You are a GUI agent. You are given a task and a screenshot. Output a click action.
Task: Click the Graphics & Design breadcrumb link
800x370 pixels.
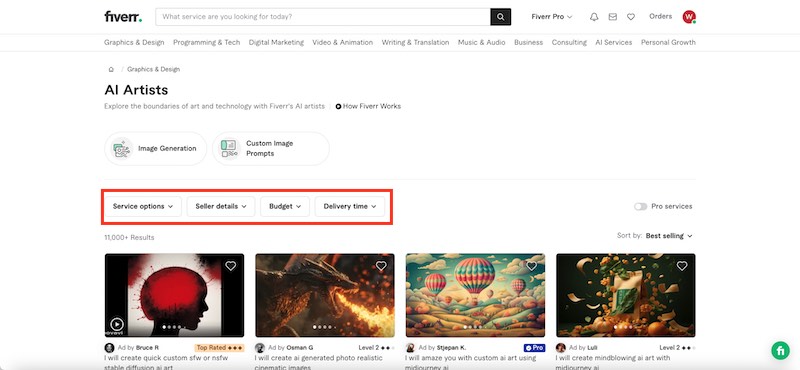tap(154, 69)
